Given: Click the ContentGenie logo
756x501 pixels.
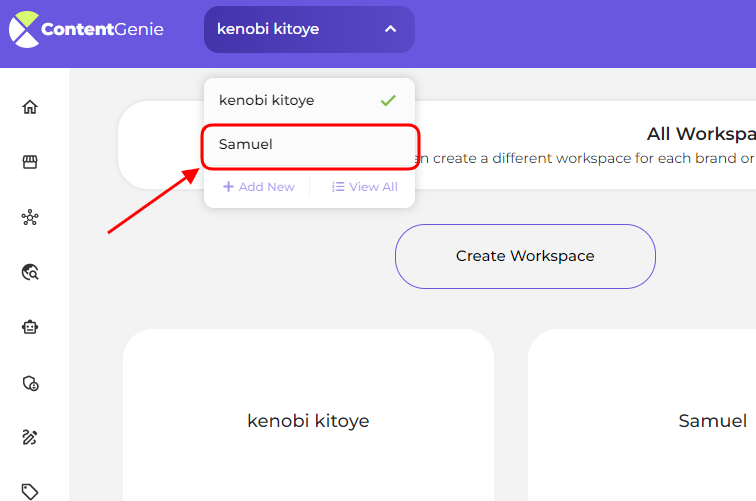Looking at the screenshot, I should tap(86, 29).
